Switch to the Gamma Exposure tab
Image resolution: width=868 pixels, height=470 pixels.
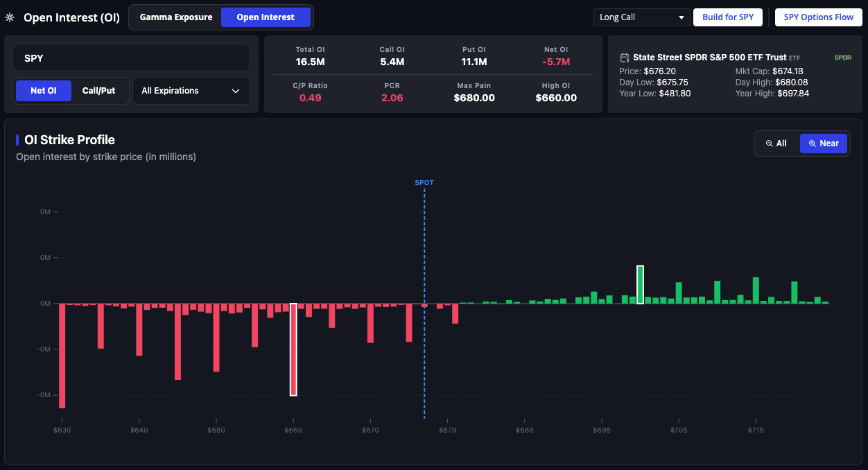pos(176,17)
